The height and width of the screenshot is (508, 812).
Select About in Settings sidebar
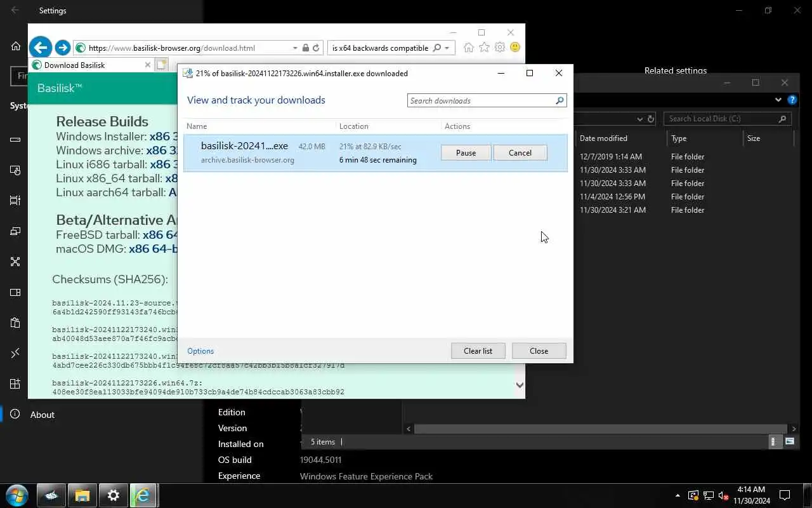[43, 415]
